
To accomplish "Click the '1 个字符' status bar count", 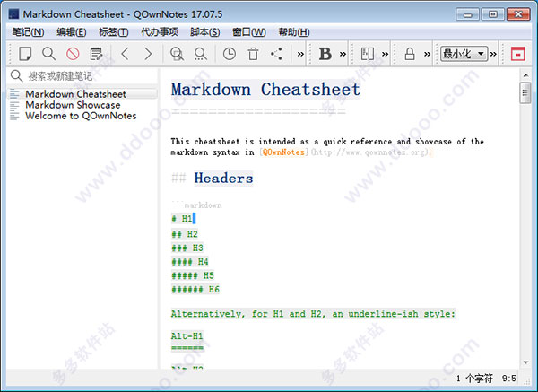I will (x=474, y=379).
